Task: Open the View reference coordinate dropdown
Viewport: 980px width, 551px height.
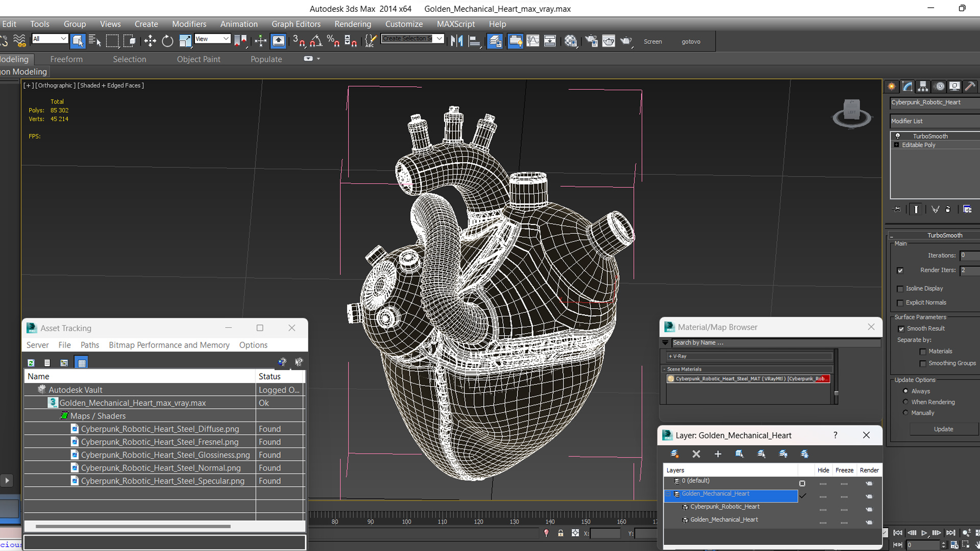Action: [x=212, y=39]
